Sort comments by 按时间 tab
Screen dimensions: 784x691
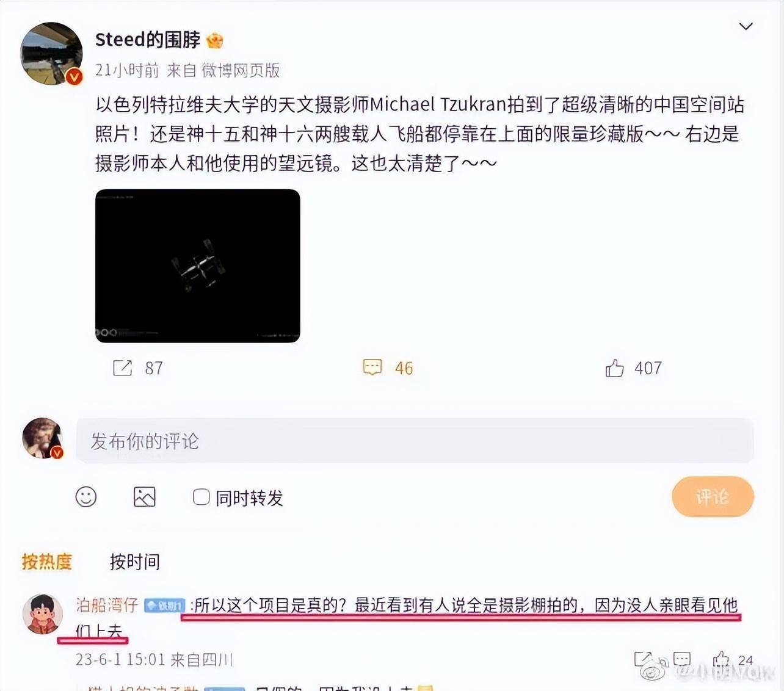135,562
